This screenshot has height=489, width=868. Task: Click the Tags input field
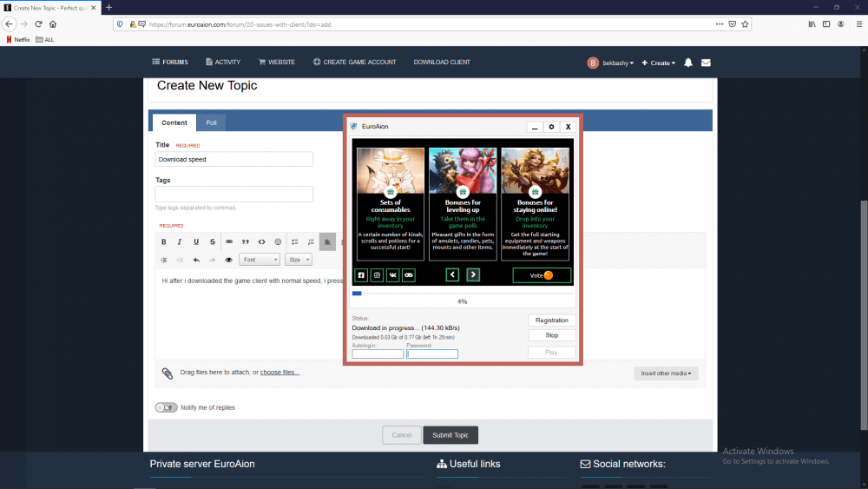pyautogui.click(x=233, y=195)
